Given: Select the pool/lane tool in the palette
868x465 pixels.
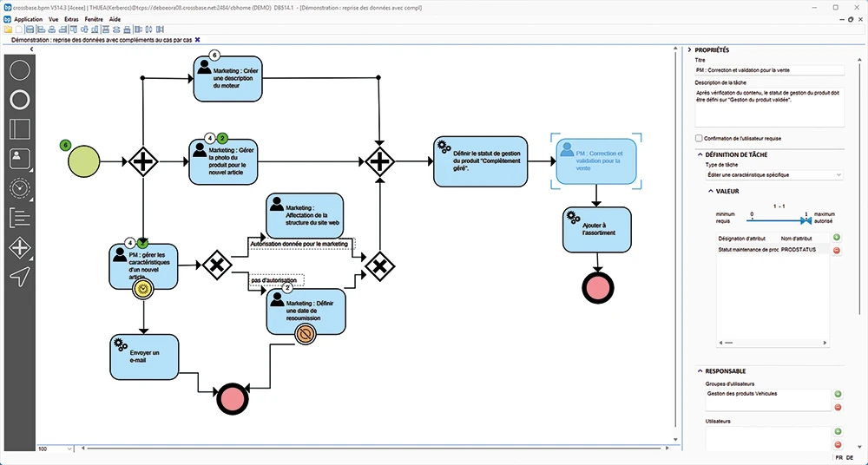Looking at the screenshot, I should 20,129.
